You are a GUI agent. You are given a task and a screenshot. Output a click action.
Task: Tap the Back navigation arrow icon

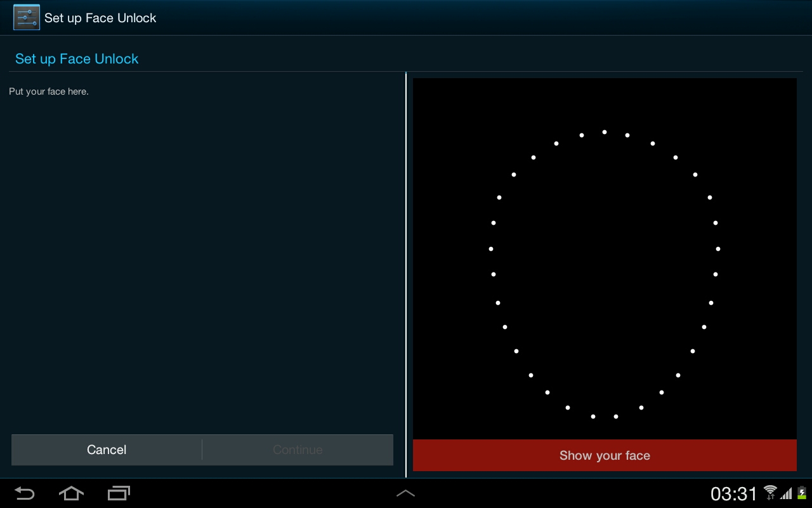[x=25, y=493]
